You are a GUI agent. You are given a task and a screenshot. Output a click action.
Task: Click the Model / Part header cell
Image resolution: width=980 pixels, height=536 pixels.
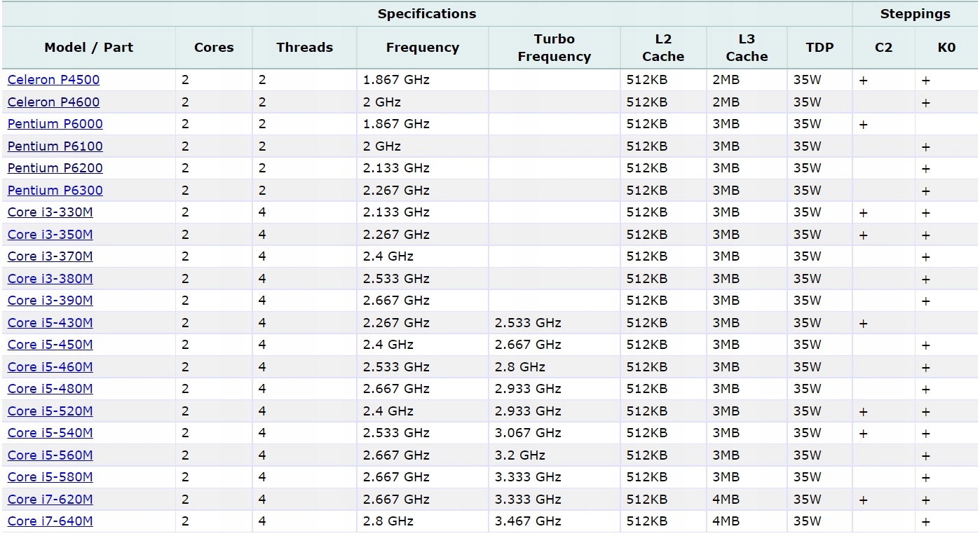[88, 48]
